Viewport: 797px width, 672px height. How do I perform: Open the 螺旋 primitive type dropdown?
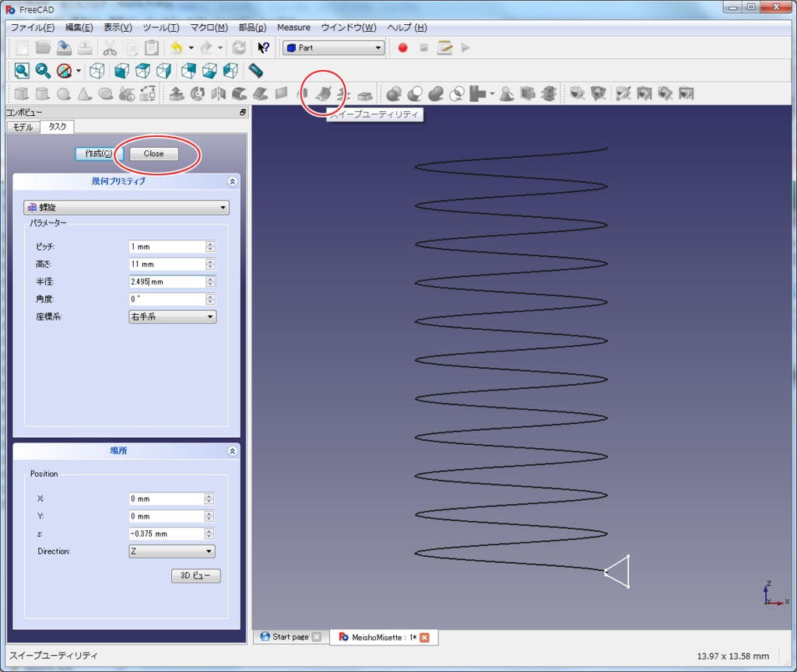point(126,207)
